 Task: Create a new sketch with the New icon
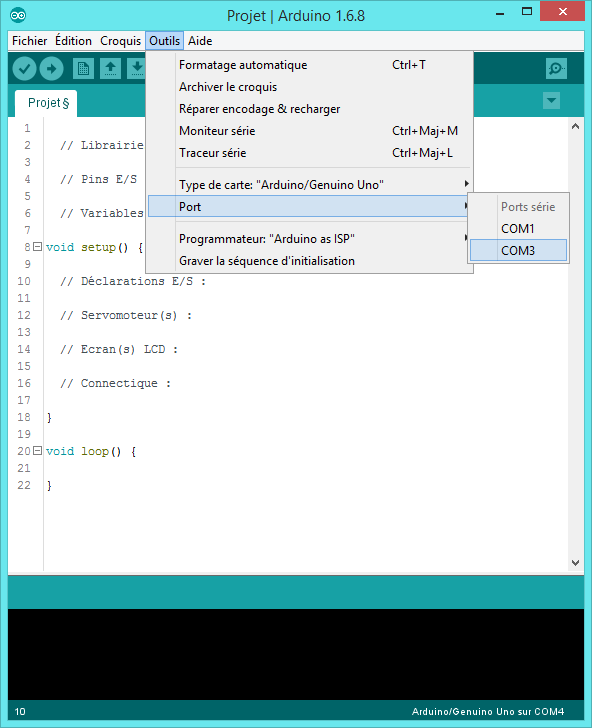point(83,69)
